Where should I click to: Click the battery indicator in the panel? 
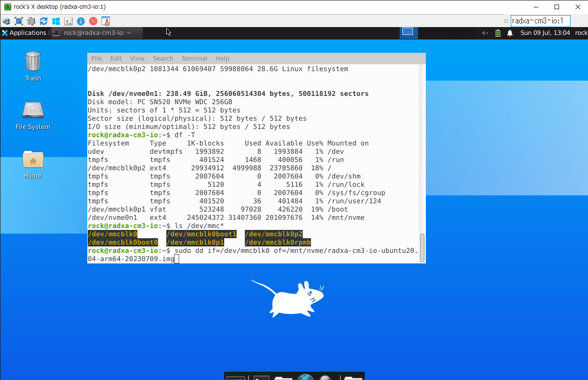click(x=498, y=33)
